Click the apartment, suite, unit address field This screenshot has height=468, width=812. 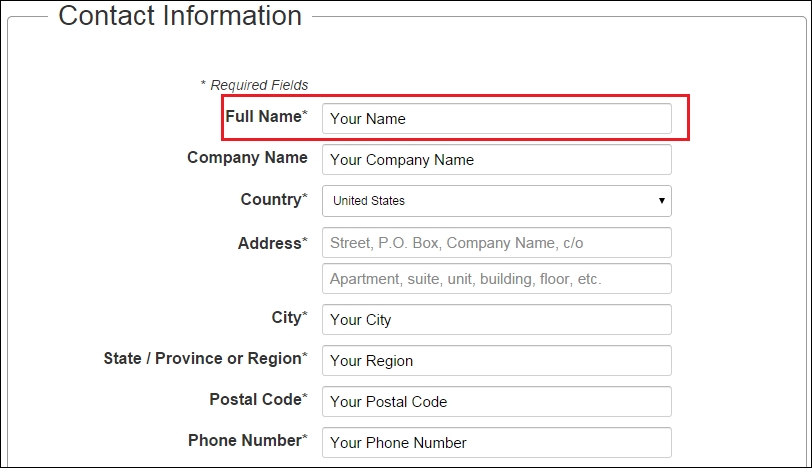pyautogui.click(x=496, y=279)
